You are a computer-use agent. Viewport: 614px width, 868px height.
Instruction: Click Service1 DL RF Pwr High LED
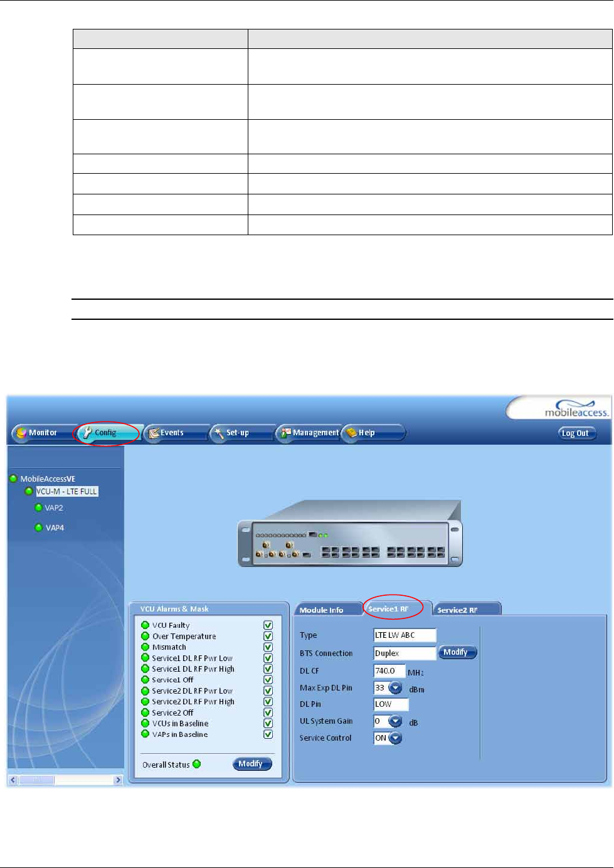(145, 669)
